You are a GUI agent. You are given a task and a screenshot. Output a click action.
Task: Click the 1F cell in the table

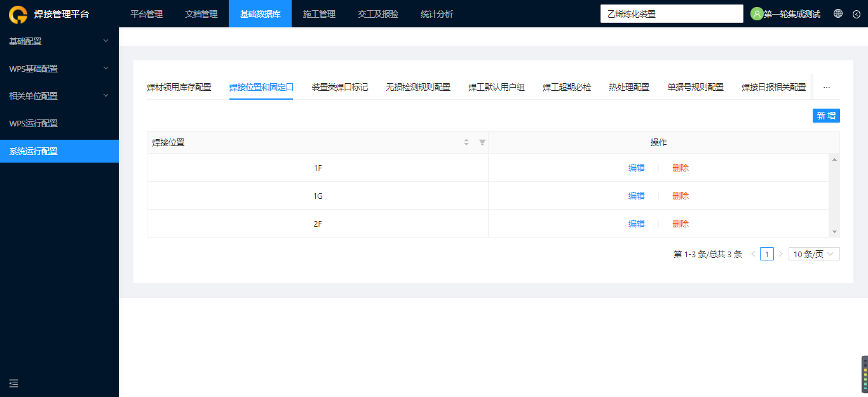click(318, 168)
